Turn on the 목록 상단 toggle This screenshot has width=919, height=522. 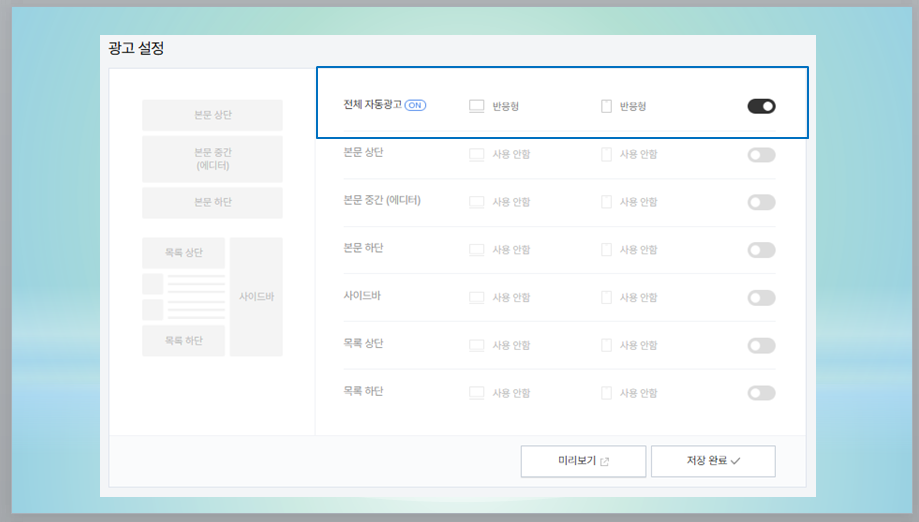click(761, 346)
